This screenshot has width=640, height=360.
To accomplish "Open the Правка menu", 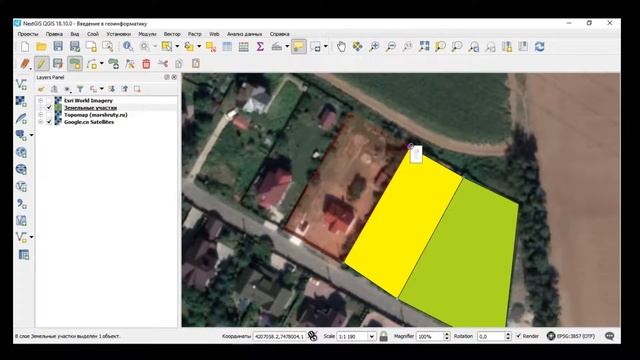I will tap(54, 34).
